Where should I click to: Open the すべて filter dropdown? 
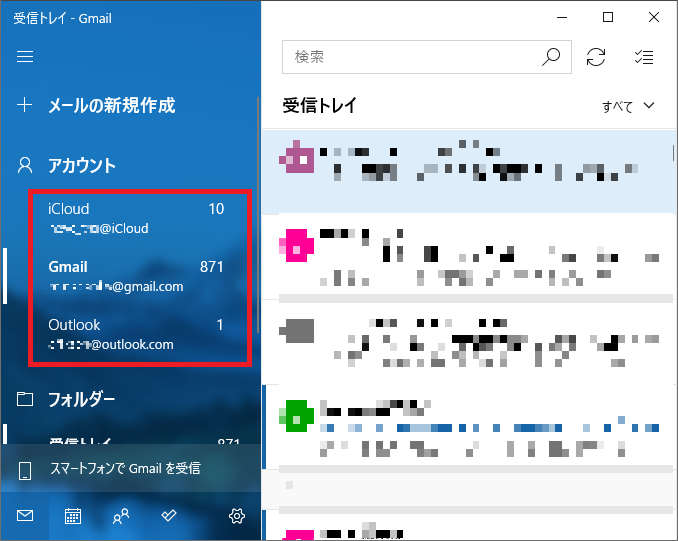[628, 106]
